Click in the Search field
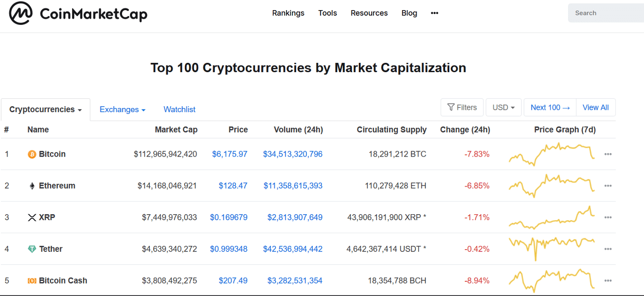The image size is (644, 296). [x=606, y=13]
